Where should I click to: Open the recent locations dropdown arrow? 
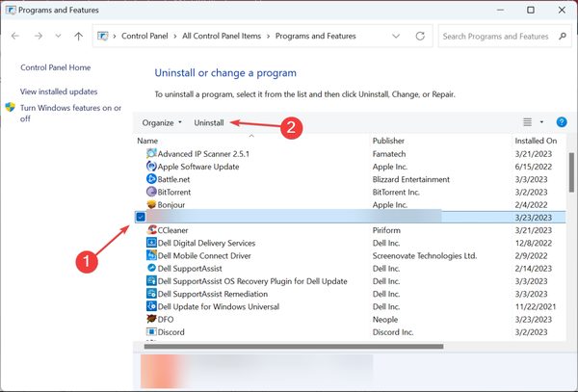pyautogui.click(x=58, y=36)
